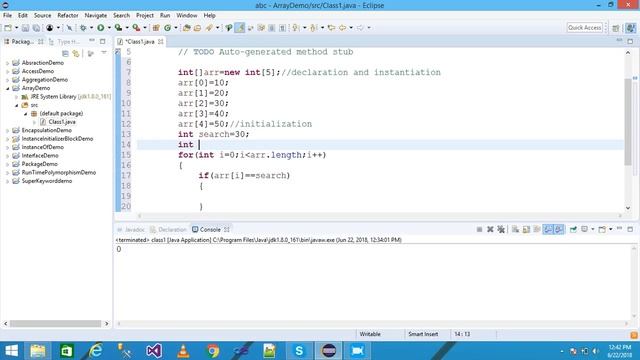Collapse the ArrayDemo project
This screenshot has width=640, height=360.
coord(7,88)
